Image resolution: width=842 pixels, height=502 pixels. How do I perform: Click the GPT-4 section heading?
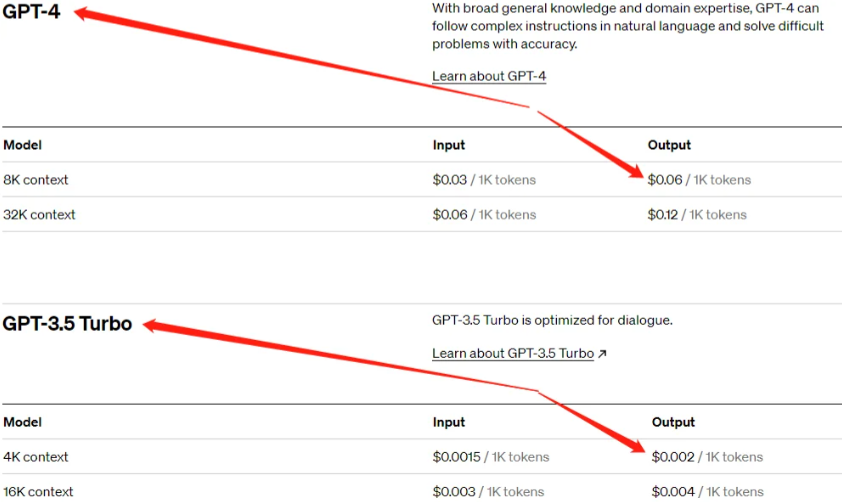coord(28,14)
